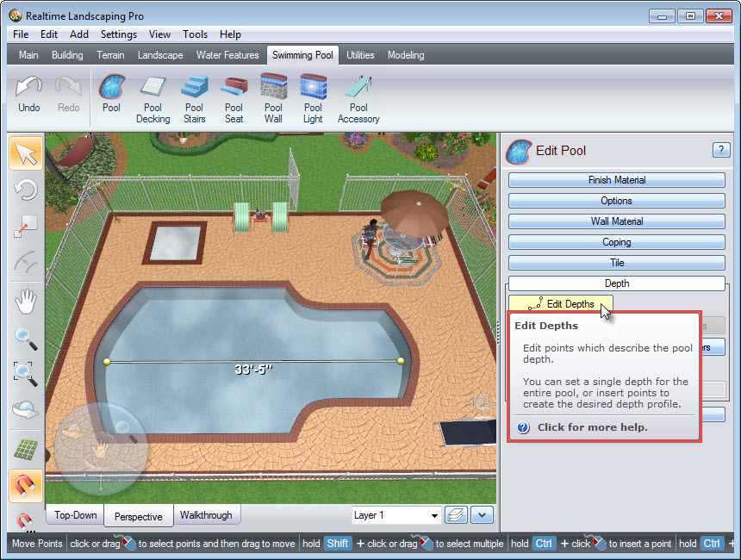Open the Help menu
741x560 pixels.
click(230, 34)
